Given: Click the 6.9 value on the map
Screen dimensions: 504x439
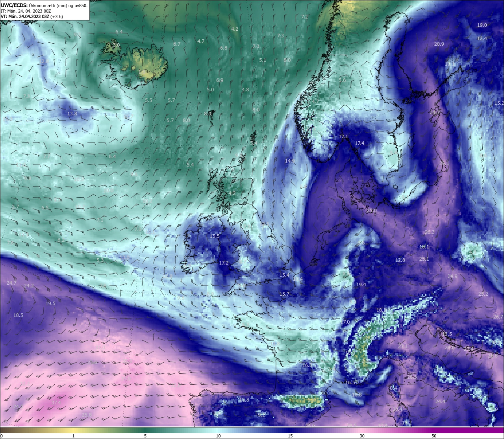Looking at the screenshot, I should pos(220,80).
